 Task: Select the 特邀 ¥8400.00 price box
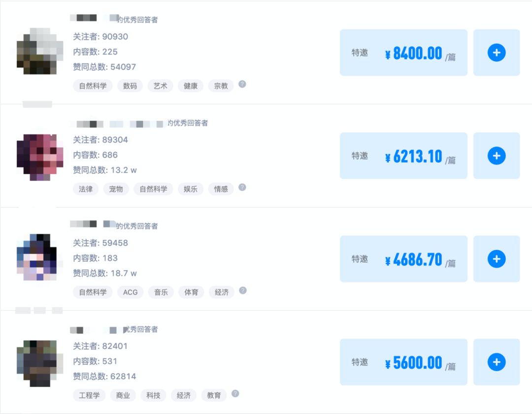(x=403, y=53)
